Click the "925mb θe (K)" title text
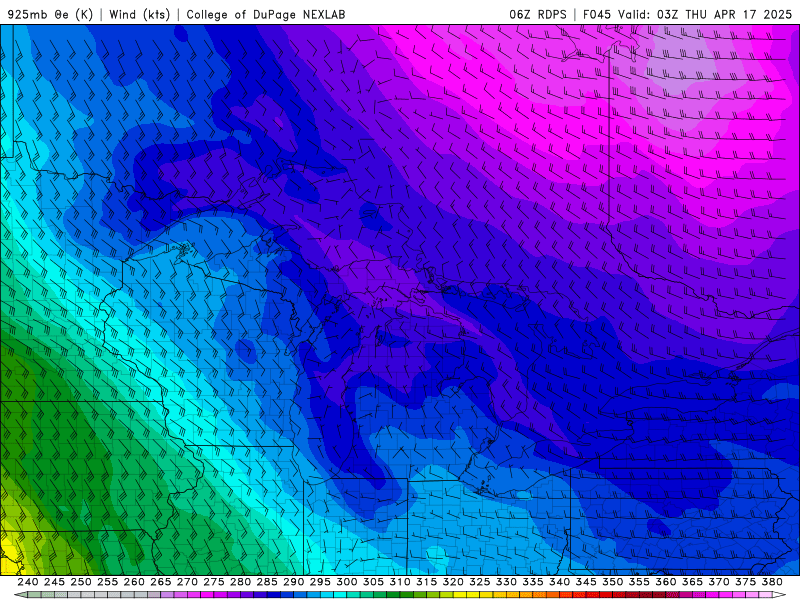Image resolution: width=800 pixels, height=600 pixels. pos(50,14)
